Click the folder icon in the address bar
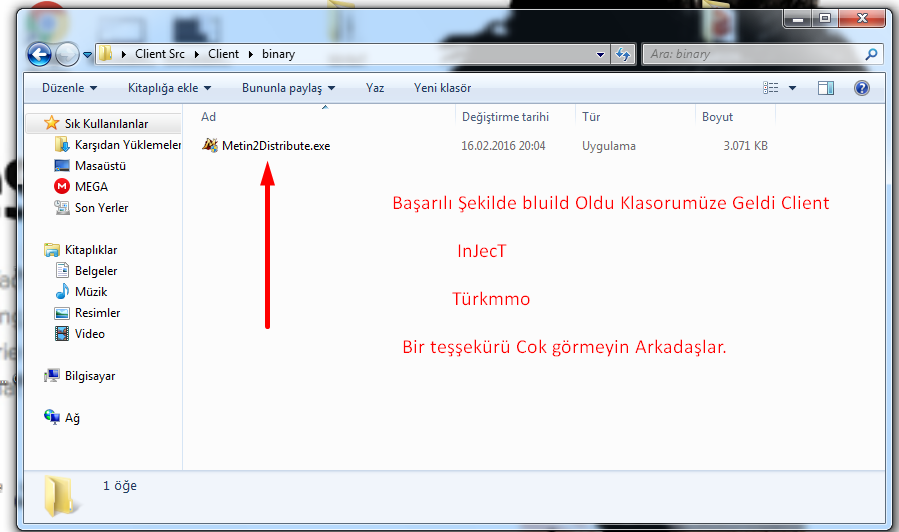The width and height of the screenshot is (899, 532). tap(106, 54)
